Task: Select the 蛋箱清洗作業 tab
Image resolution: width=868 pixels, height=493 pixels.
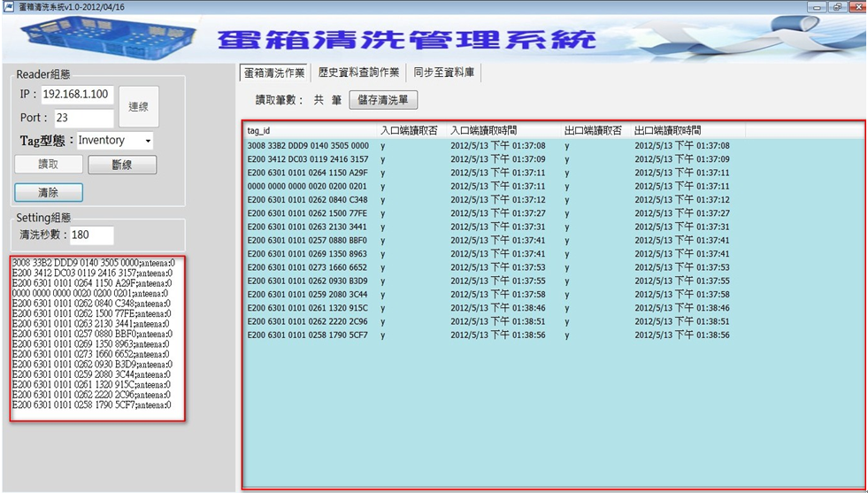Action: click(x=274, y=73)
